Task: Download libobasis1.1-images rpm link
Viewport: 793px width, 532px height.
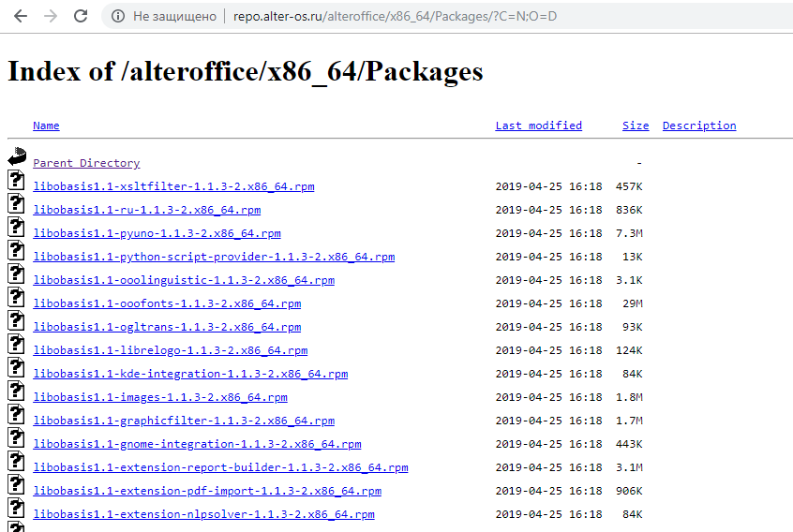Action: (160, 397)
